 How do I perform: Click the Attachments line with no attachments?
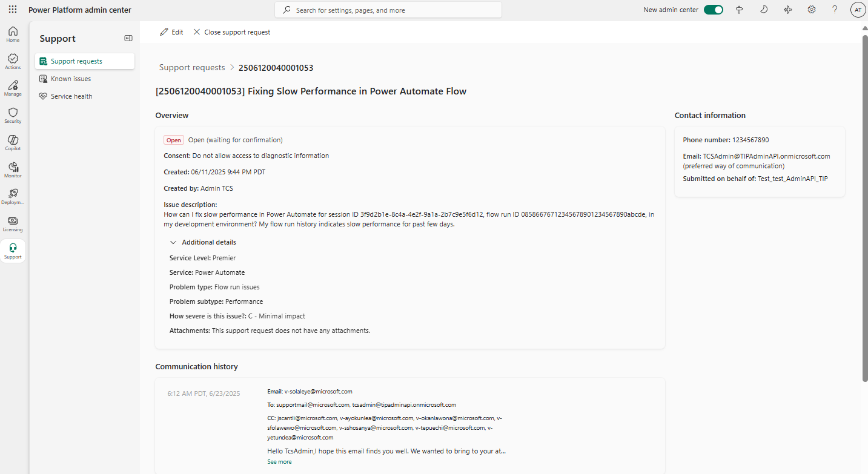click(x=270, y=331)
